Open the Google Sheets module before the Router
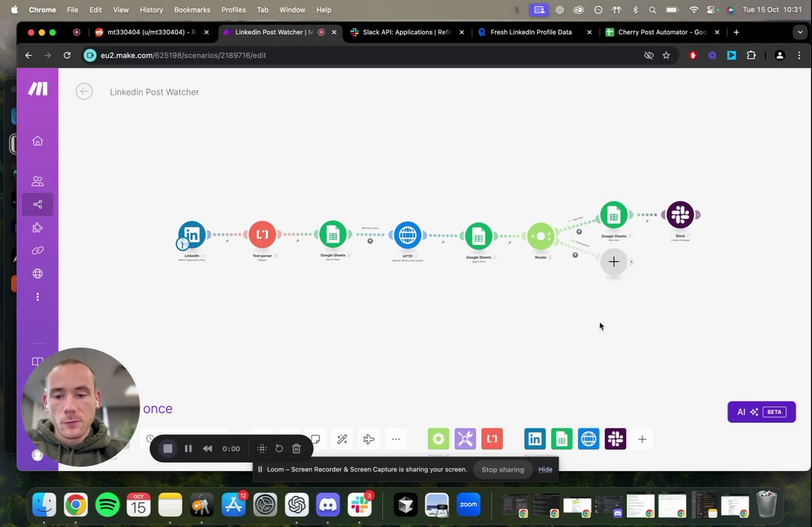The height and width of the screenshot is (527, 812). [x=478, y=236]
